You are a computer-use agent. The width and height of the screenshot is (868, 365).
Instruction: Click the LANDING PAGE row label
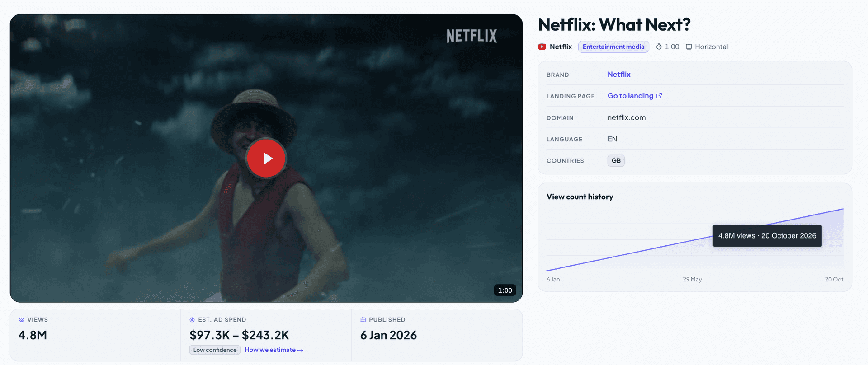click(571, 96)
